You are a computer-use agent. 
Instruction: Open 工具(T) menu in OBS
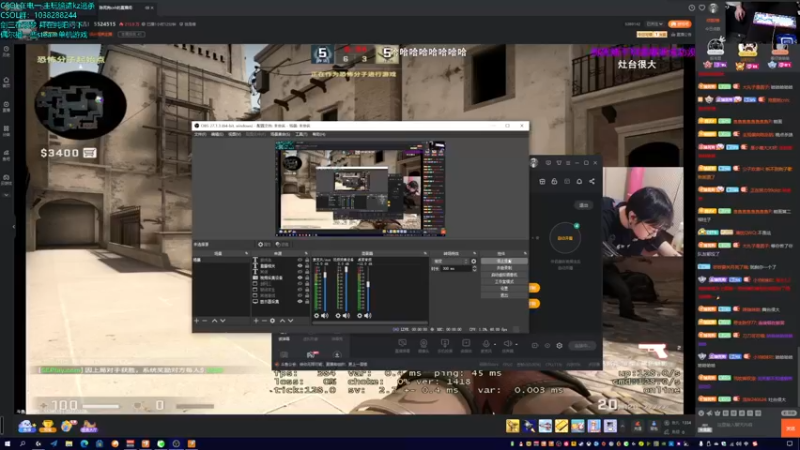click(x=302, y=134)
